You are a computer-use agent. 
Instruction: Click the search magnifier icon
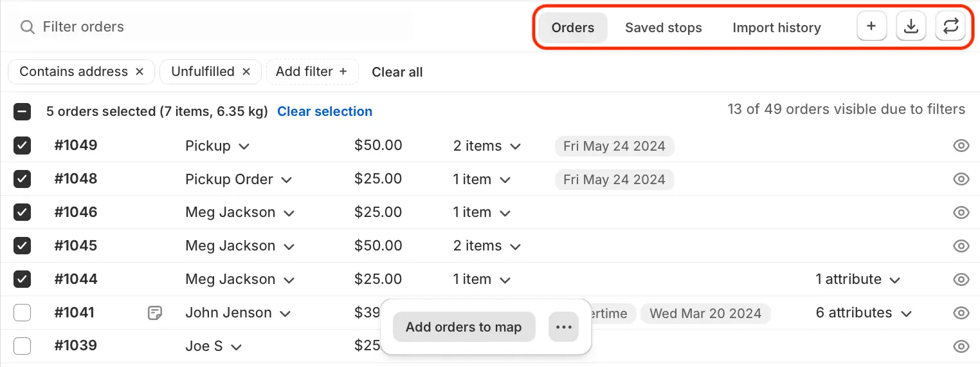27,27
